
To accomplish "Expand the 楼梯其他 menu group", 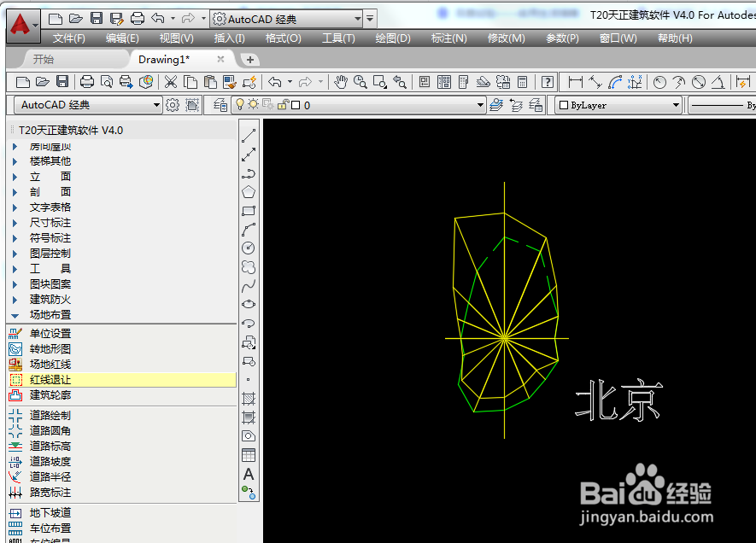I will [x=15, y=161].
